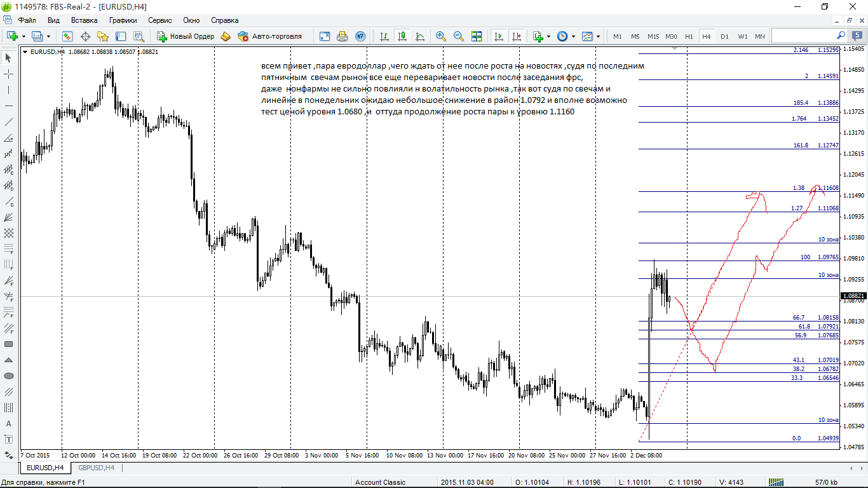This screenshot has height=488, width=868.
Task: Select the Gann Grid tool
Action: 9,233
